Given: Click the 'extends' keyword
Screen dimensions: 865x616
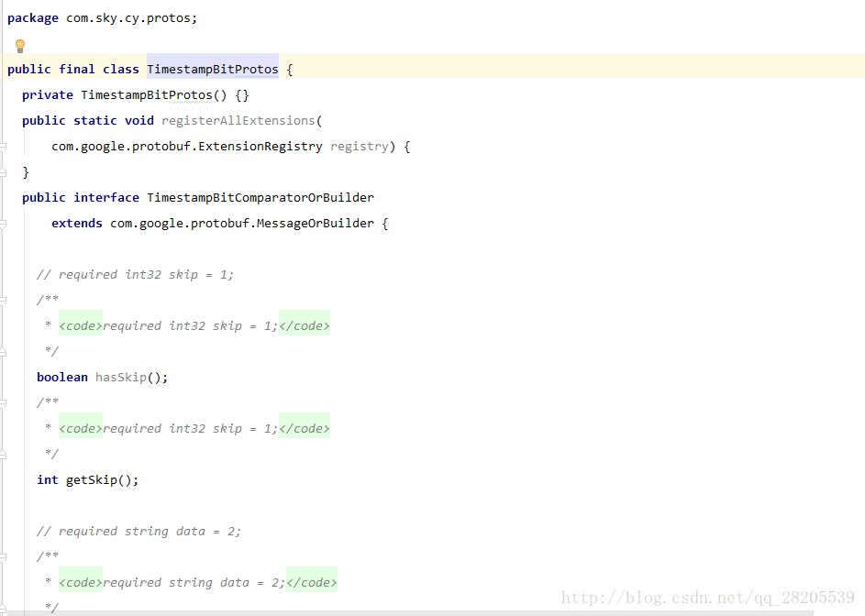Looking at the screenshot, I should point(77,224).
